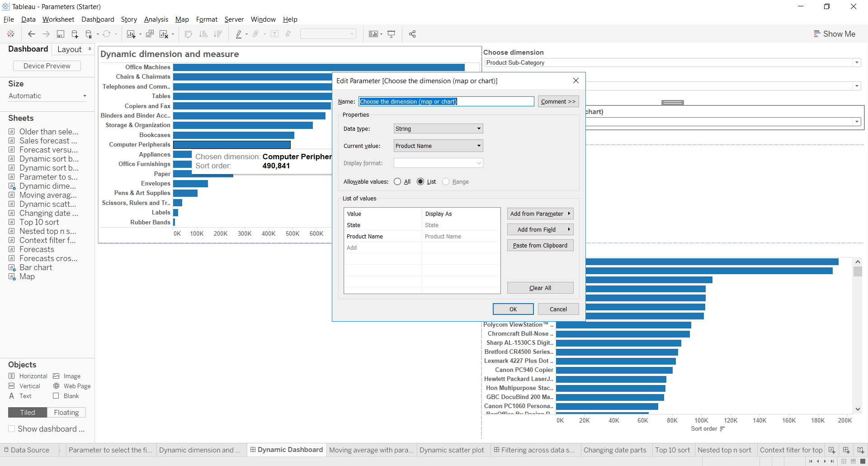Click OK in Edit Parameter dialog

(x=513, y=309)
